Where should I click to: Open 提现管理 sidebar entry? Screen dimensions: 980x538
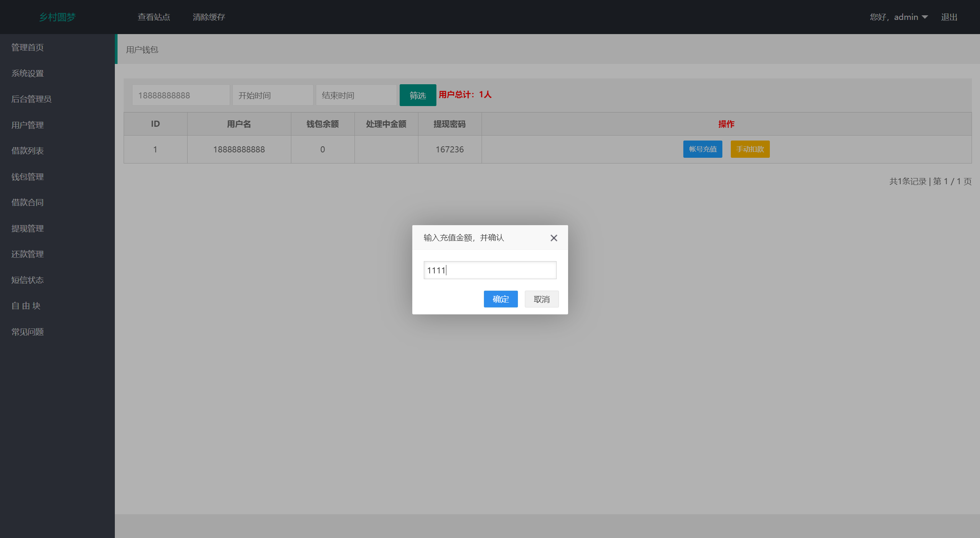(x=28, y=228)
